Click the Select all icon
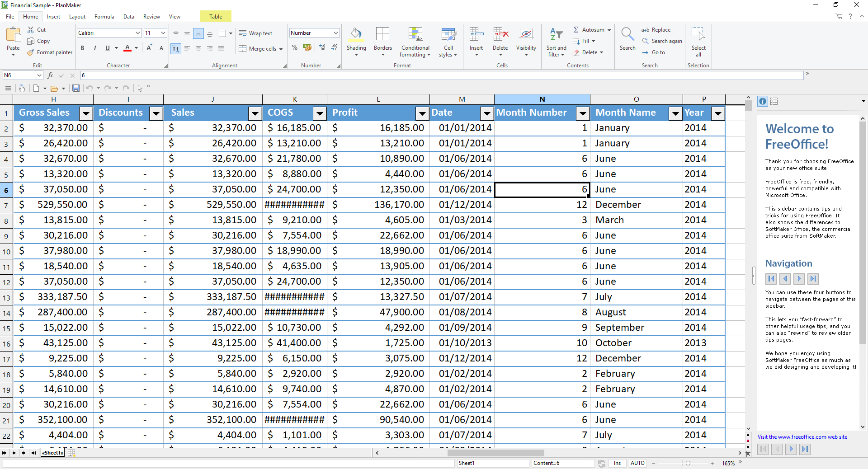The width and height of the screenshot is (868, 469). click(698, 34)
